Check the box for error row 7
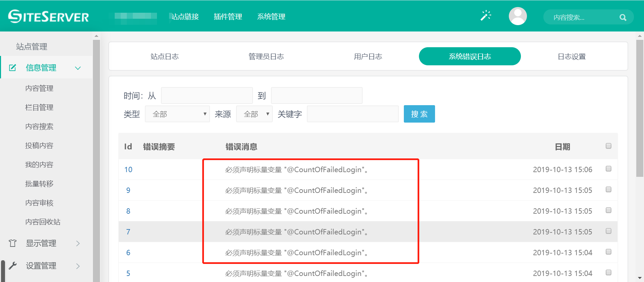644x282 pixels. pyautogui.click(x=608, y=231)
